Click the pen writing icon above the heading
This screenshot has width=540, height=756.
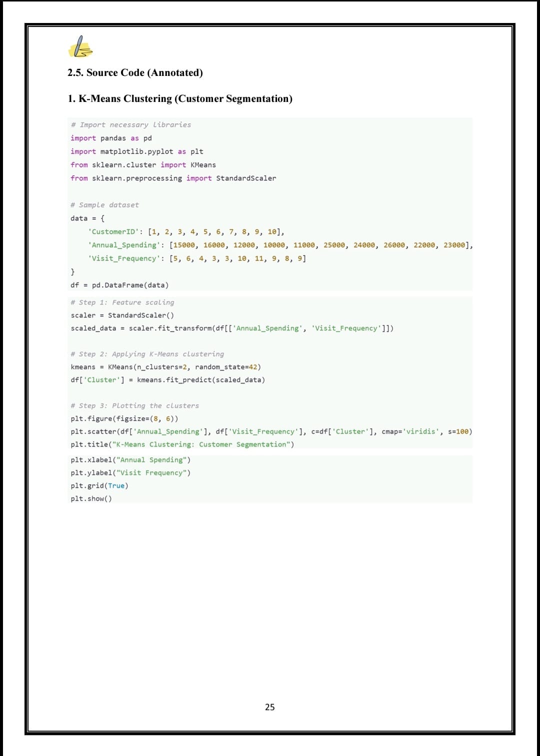[x=80, y=46]
